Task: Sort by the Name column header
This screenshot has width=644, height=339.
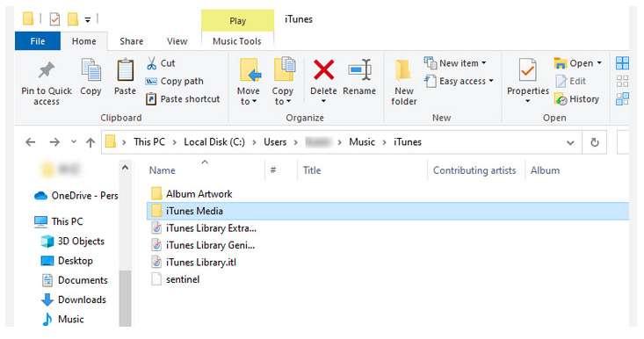Action: coord(163,170)
